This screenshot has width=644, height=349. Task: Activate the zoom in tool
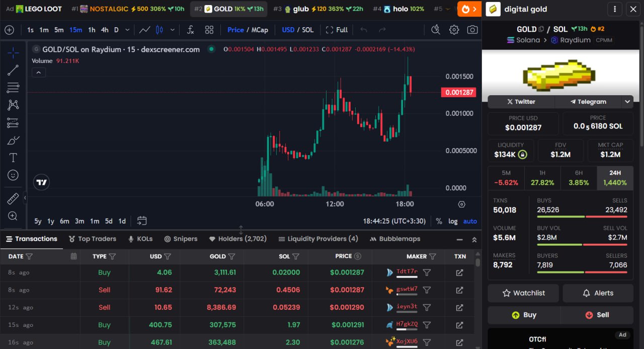point(13,216)
